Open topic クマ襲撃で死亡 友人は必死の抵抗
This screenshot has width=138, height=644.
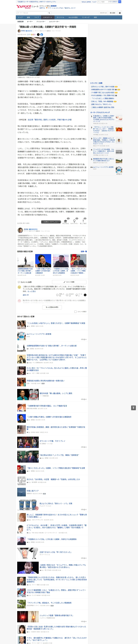click(103, 93)
